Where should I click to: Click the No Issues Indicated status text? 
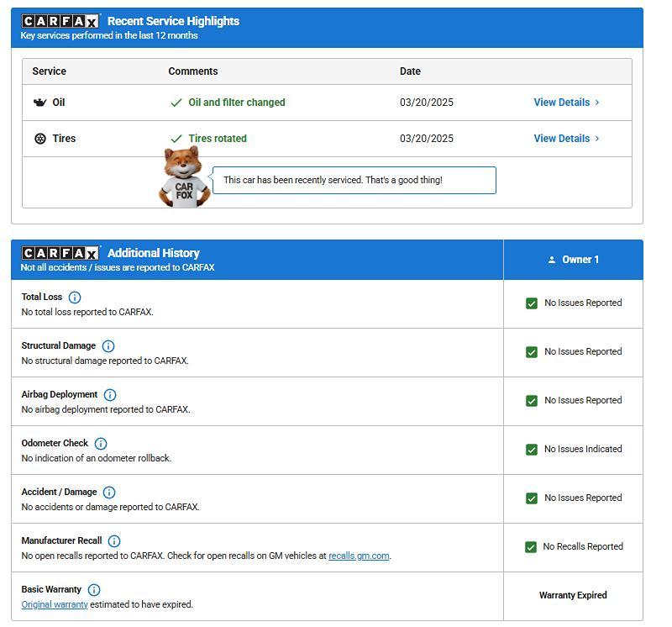coord(583,449)
